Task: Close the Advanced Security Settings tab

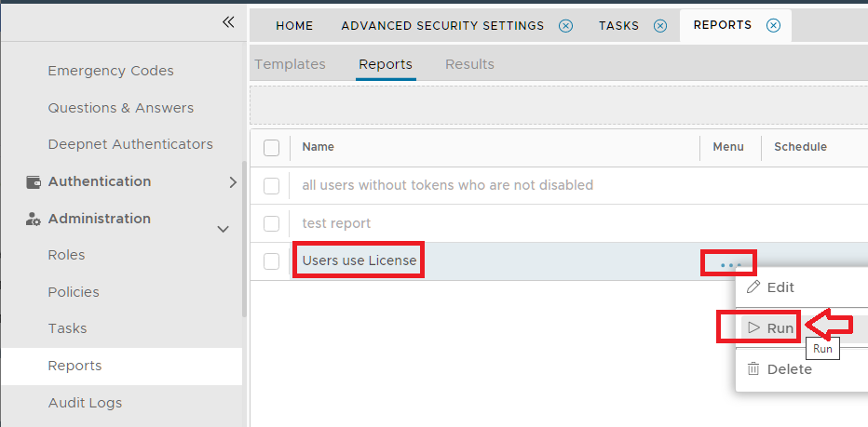Action: click(x=565, y=26)
